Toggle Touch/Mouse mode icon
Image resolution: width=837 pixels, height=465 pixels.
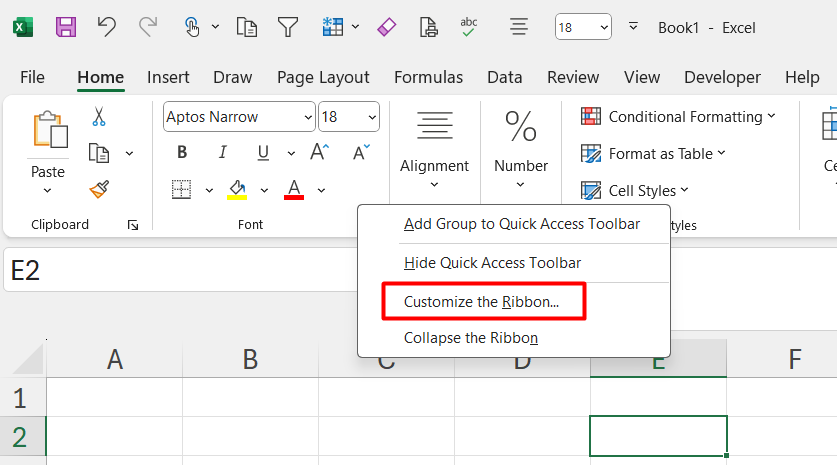coord(192,27)
